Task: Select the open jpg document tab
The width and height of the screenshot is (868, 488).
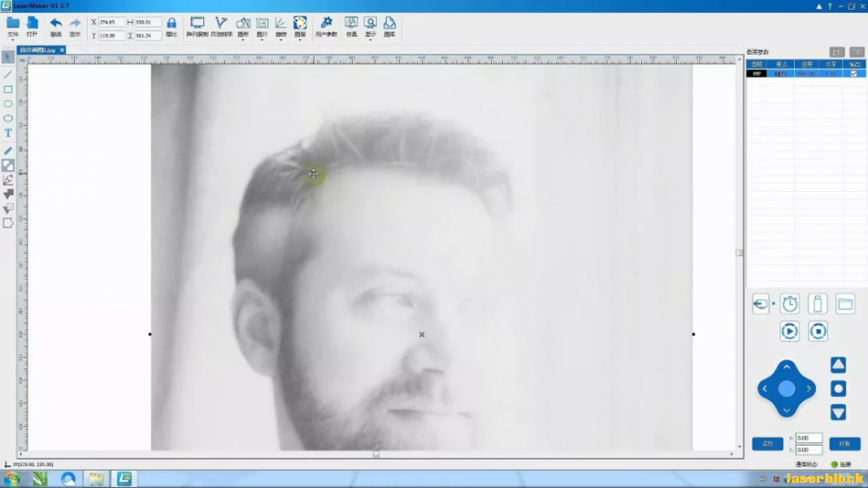Action: [x=38, y=50]
